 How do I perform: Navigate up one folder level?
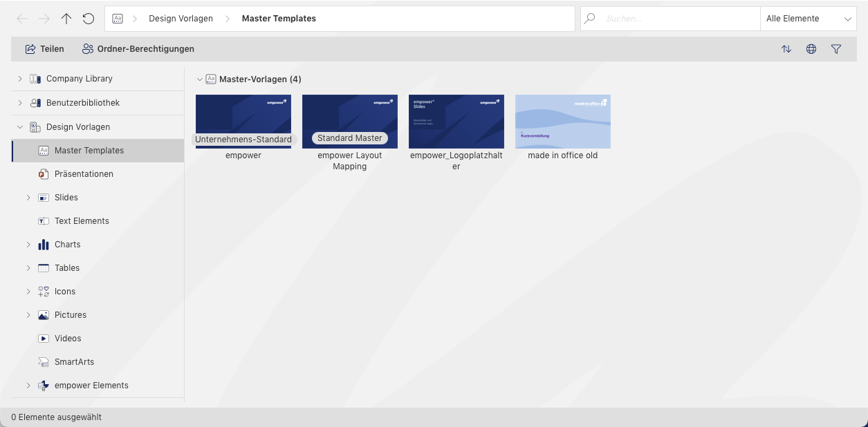coord(66,19)
